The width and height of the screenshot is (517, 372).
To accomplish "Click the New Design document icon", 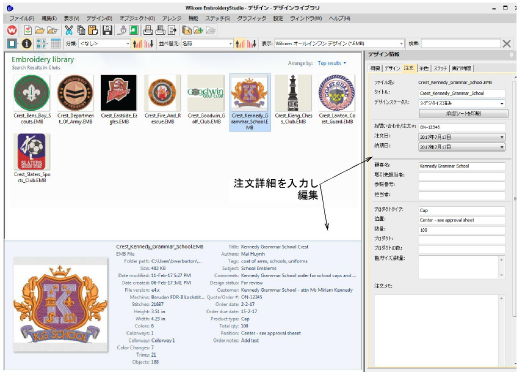I will (x=28, y=30).
